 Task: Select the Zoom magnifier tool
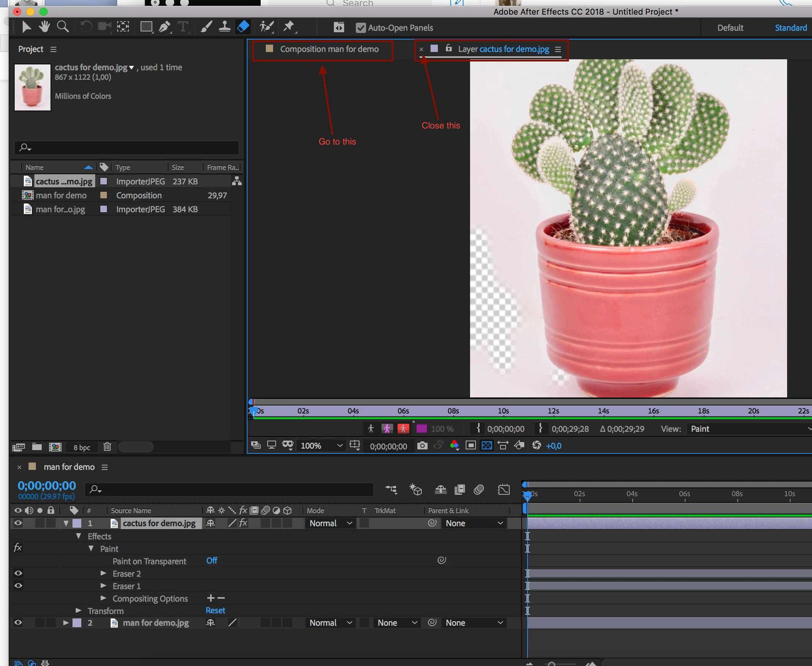[x=63, y=27]
